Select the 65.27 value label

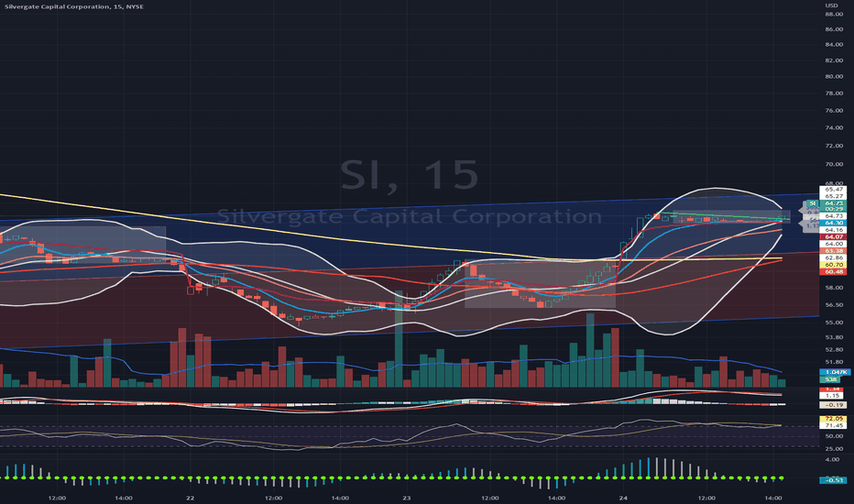(834, 196)
